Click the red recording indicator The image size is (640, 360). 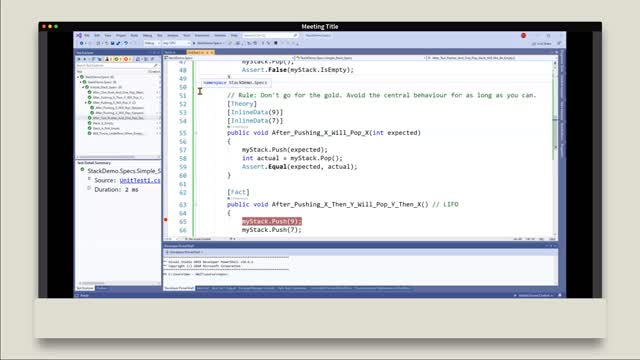click(x=523, y=36)
